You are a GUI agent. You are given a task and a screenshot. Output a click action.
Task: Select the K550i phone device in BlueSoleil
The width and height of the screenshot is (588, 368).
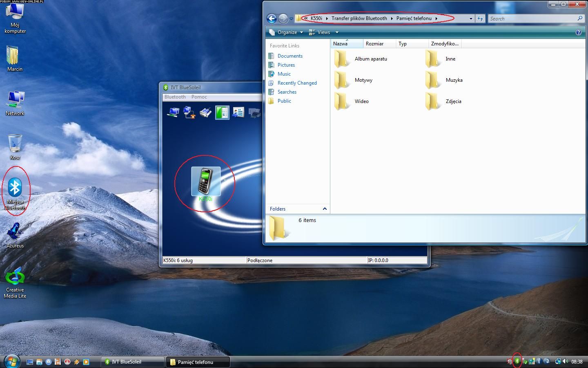coord(206,184)
